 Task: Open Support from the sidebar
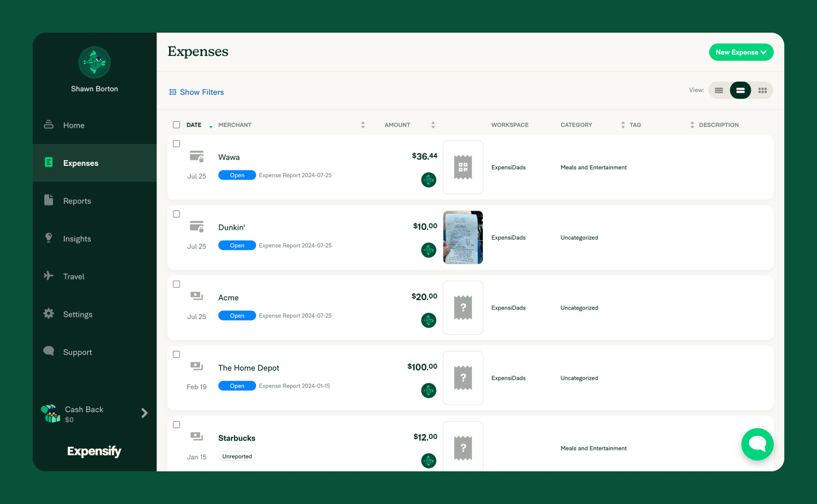pos(94,352)
